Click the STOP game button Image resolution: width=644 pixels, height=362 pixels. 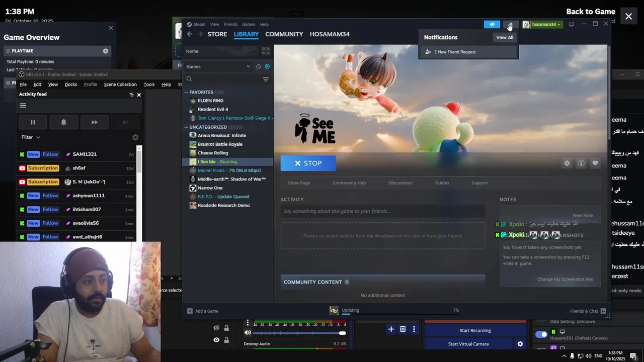[x=308, y=163]
